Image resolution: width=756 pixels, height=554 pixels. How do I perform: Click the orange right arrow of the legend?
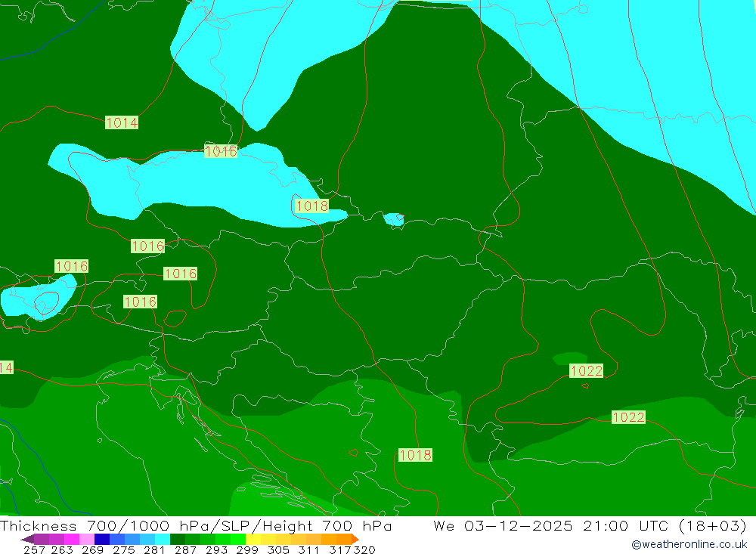tap(355, 539)
